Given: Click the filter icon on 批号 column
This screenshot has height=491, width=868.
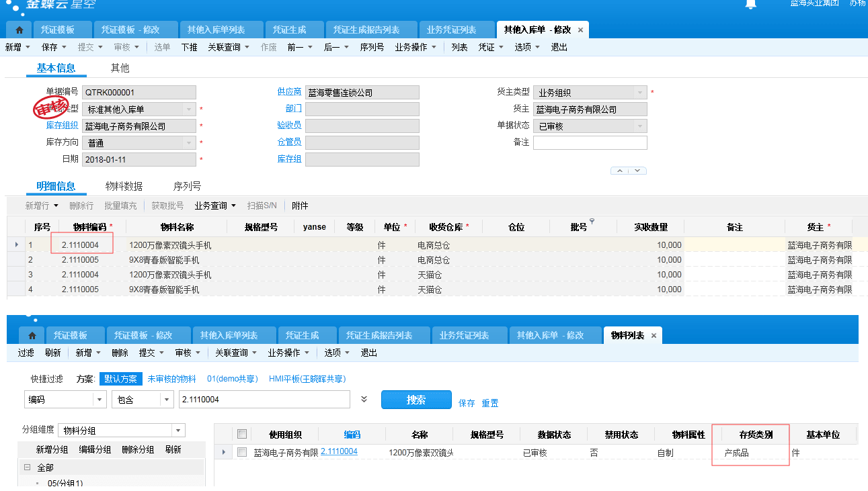Looking at the screenshot, I should point(592,221).
